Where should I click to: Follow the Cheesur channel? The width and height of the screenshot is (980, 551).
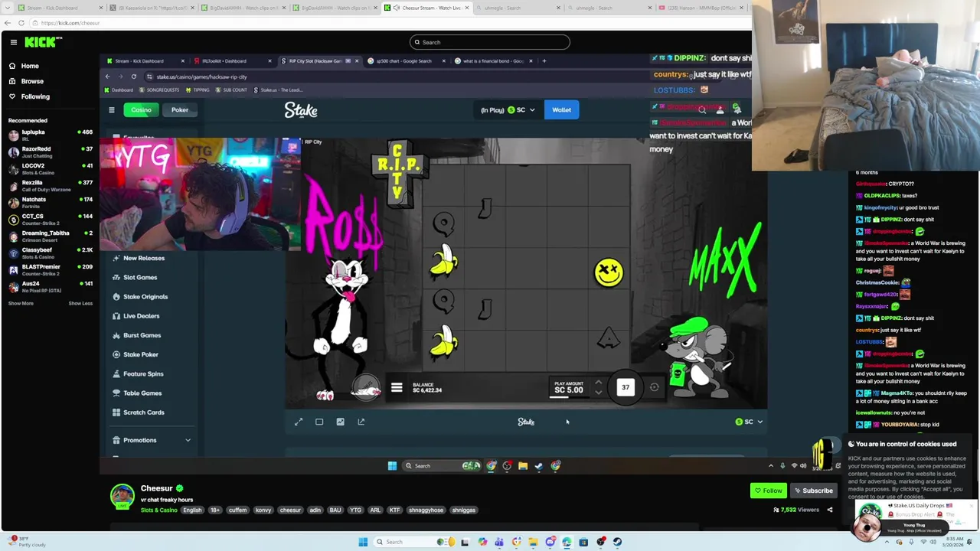pos(768,491)
